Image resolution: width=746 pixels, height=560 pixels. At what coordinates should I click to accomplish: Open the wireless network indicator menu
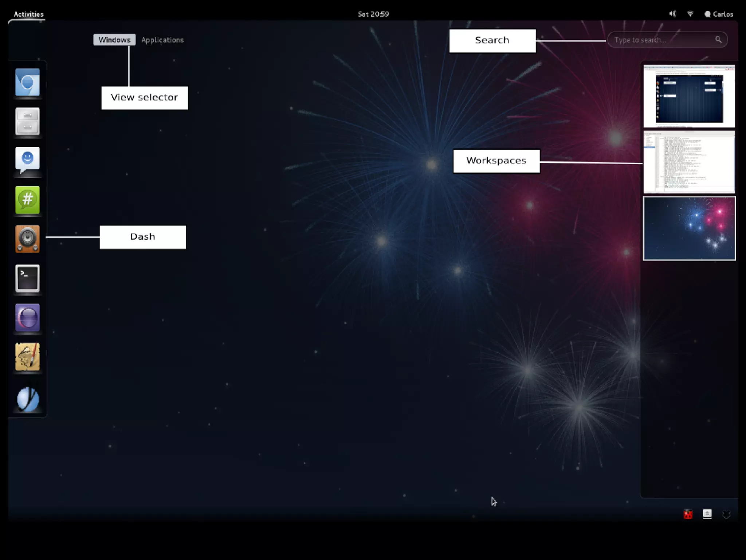click(690, 14)
